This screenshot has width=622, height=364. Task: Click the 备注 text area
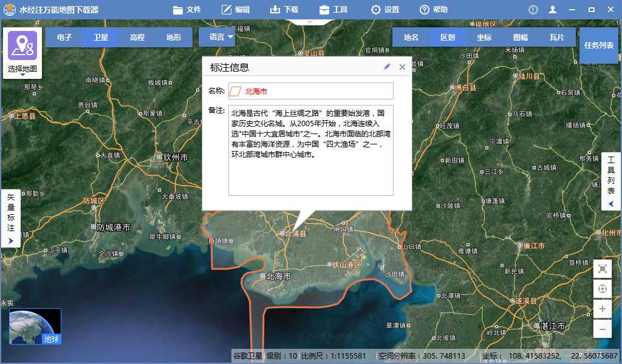(310, 150)
